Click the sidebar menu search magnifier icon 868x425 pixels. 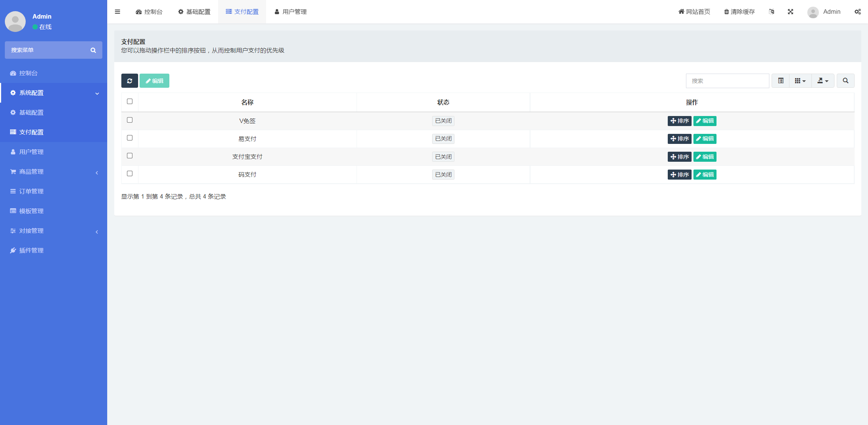point(93,50)
